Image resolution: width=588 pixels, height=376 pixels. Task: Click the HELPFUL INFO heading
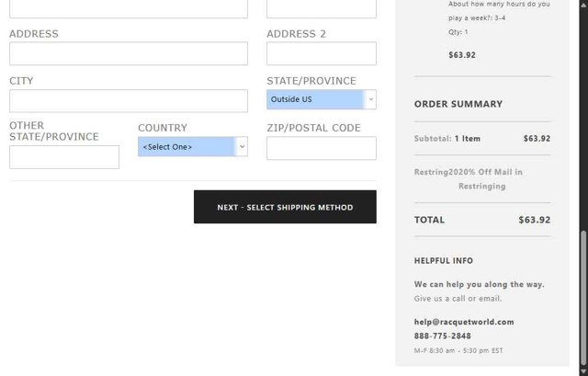[x=444, y=261]
